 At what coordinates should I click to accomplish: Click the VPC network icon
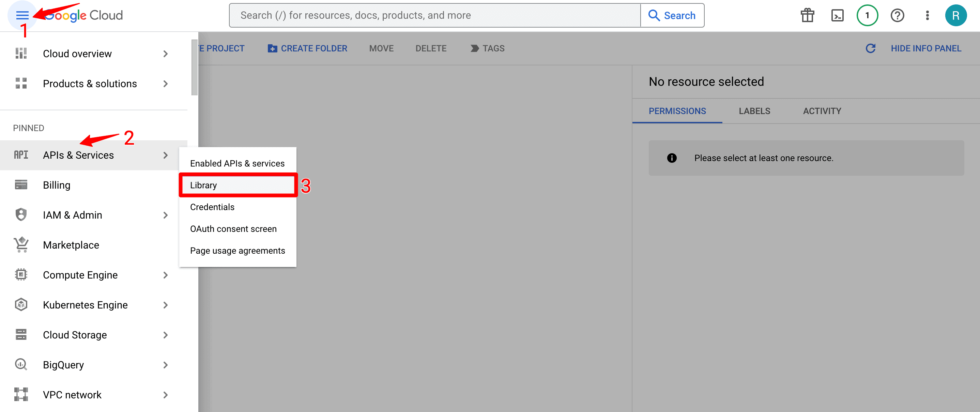tap(21, 394)
